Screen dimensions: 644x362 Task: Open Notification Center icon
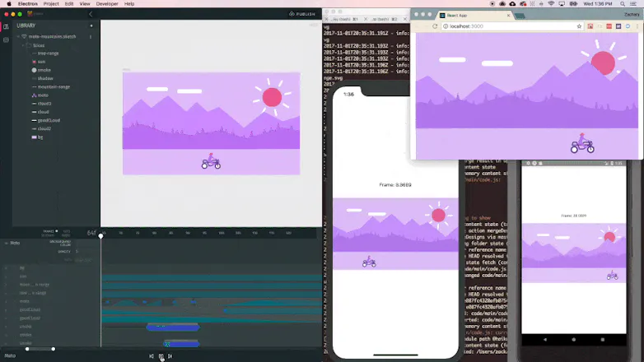[x=633, y=3]
